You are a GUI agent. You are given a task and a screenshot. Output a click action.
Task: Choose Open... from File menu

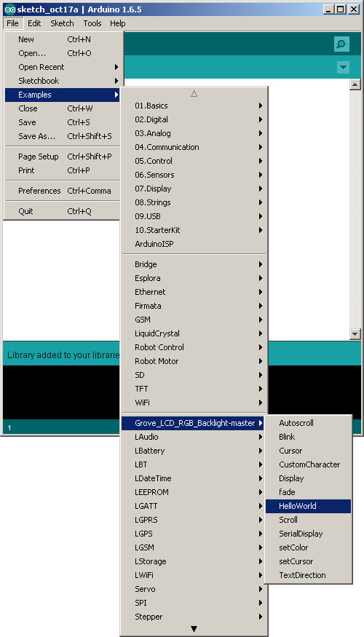point(62,53)
